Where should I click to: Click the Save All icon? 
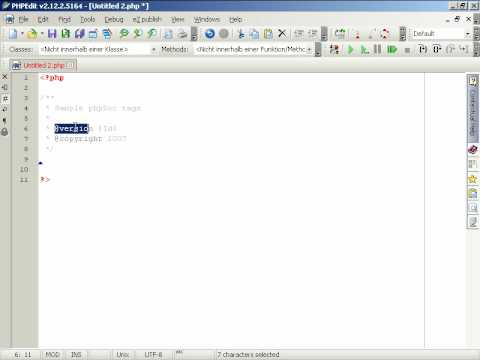(80, 34)
